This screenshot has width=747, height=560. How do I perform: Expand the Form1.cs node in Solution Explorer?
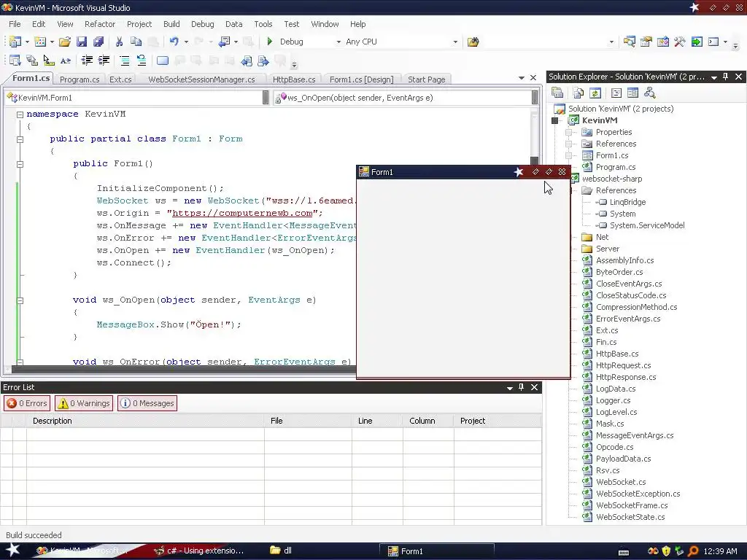pyautogui.click(x=568, y=156)
